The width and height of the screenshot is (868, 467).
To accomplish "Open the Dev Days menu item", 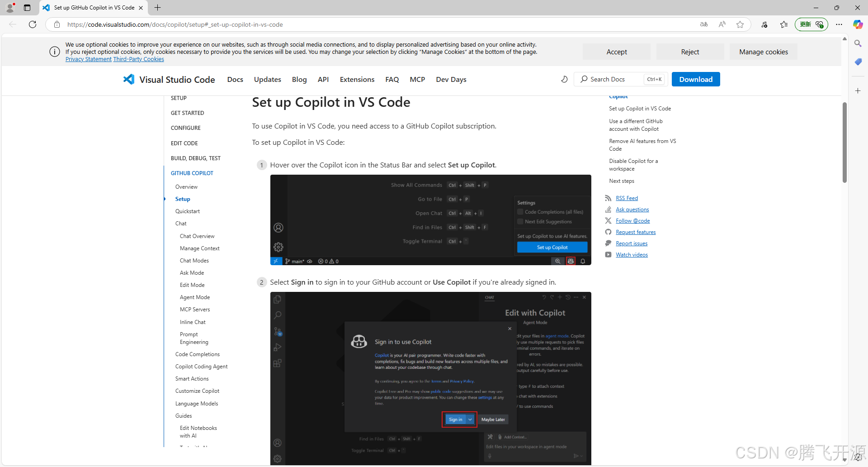I will pyautogui.click(x=451, y=79).
